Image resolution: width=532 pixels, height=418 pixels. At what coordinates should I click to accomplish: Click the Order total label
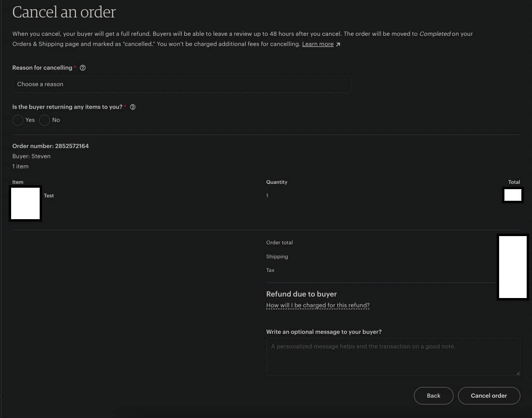pyautogui.click(x=279, y=242)
